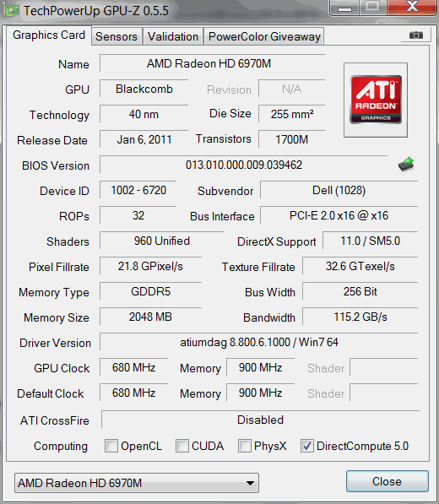Open the AMD Radeon HD 6970M dropdown
This screenshot has height=504, width=439.
137,483
